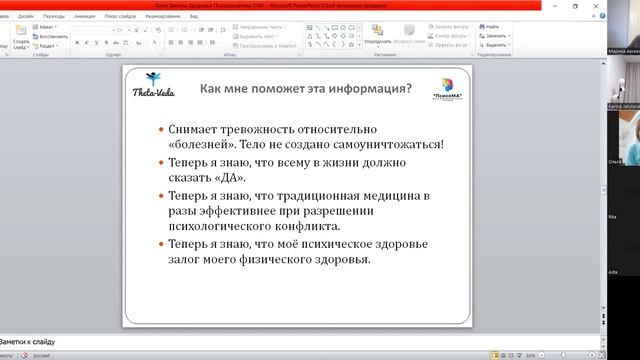
Task: Click the Восстановить (Reset) slide button
Action: pyautogui.click(x=50, y=36)
